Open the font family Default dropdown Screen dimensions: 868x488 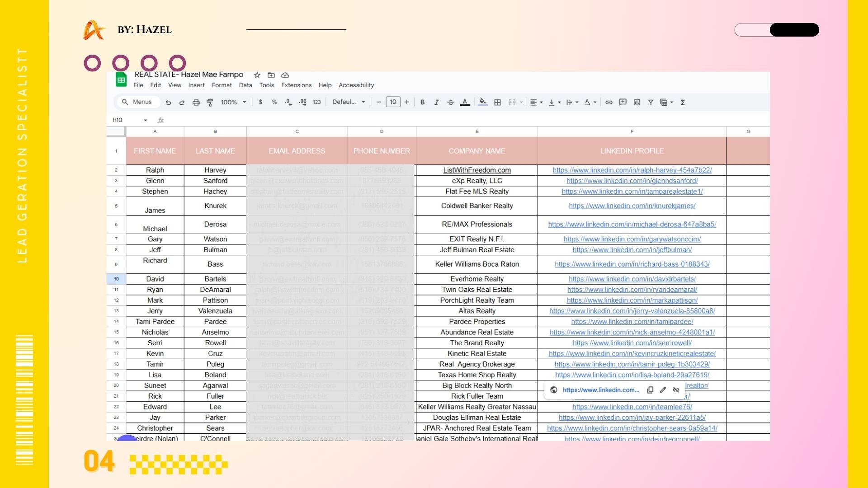click(349, 102)
